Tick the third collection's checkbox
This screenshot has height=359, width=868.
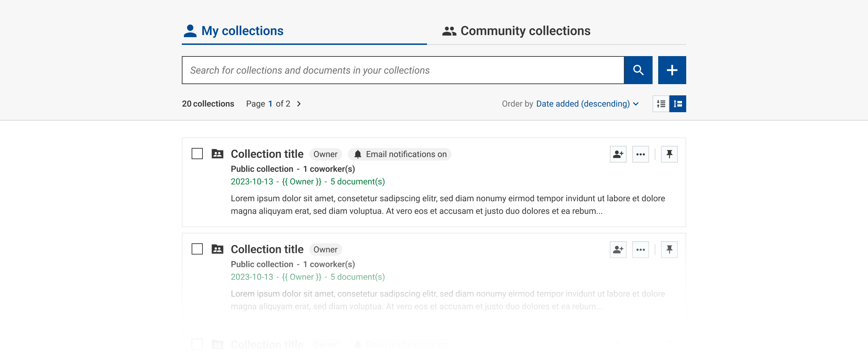pos(197,344)
